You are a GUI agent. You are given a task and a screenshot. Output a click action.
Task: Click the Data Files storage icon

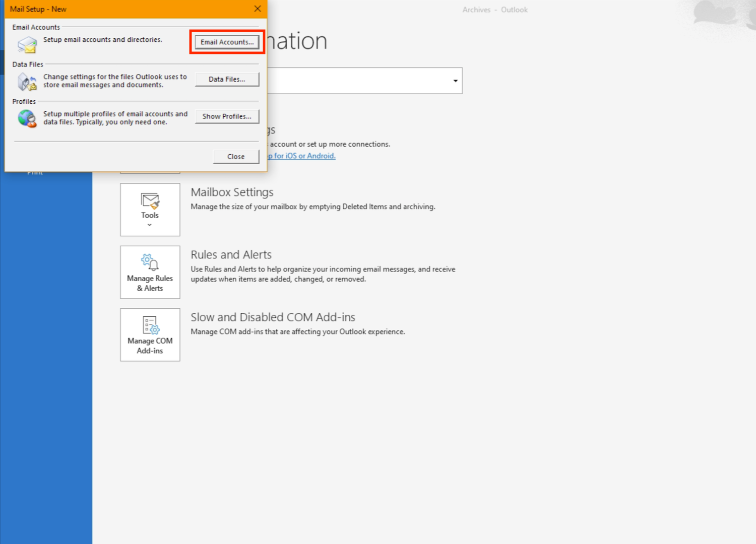tap(27, 82)
